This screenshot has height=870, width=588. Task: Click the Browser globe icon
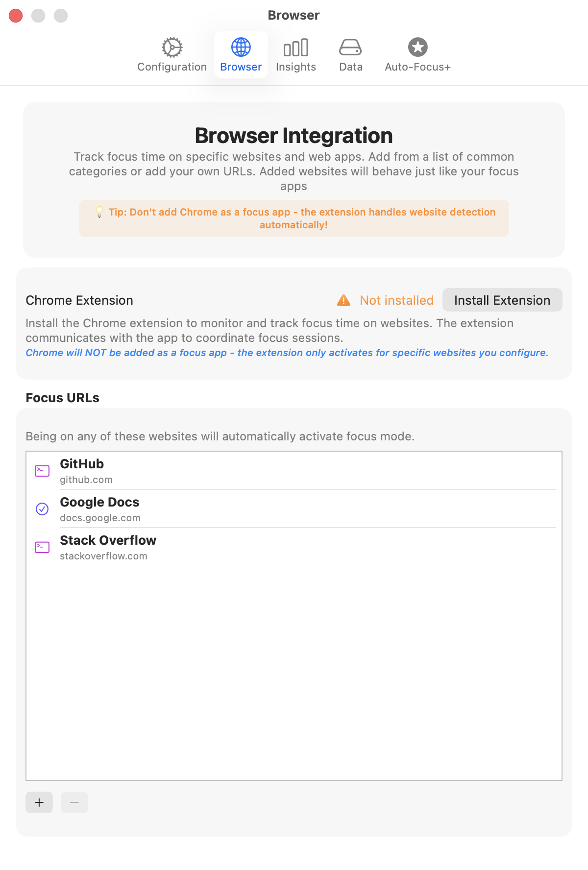click(x=241, y=48)
